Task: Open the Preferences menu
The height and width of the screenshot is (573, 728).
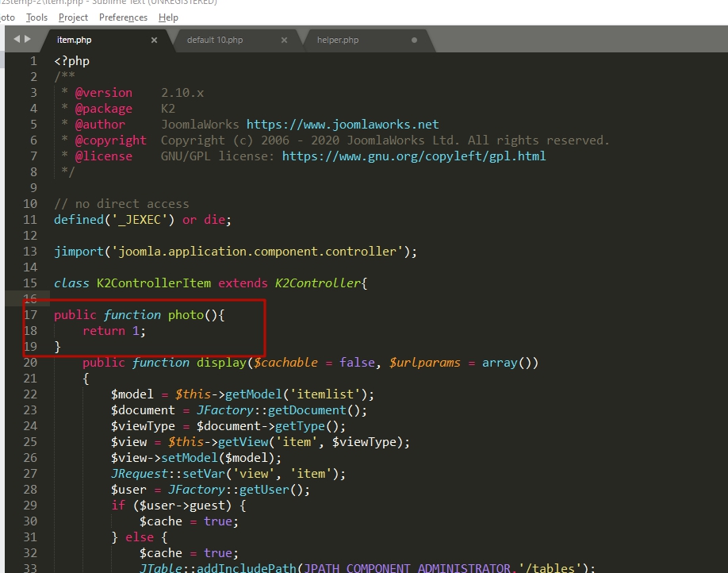Action: tap(123, 17)
